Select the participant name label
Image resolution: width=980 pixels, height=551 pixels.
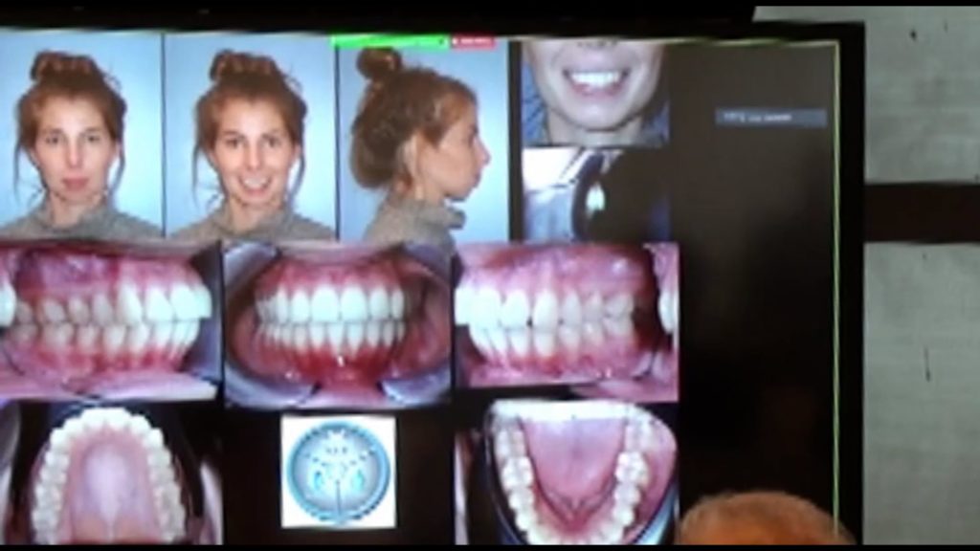click(770, 118)
